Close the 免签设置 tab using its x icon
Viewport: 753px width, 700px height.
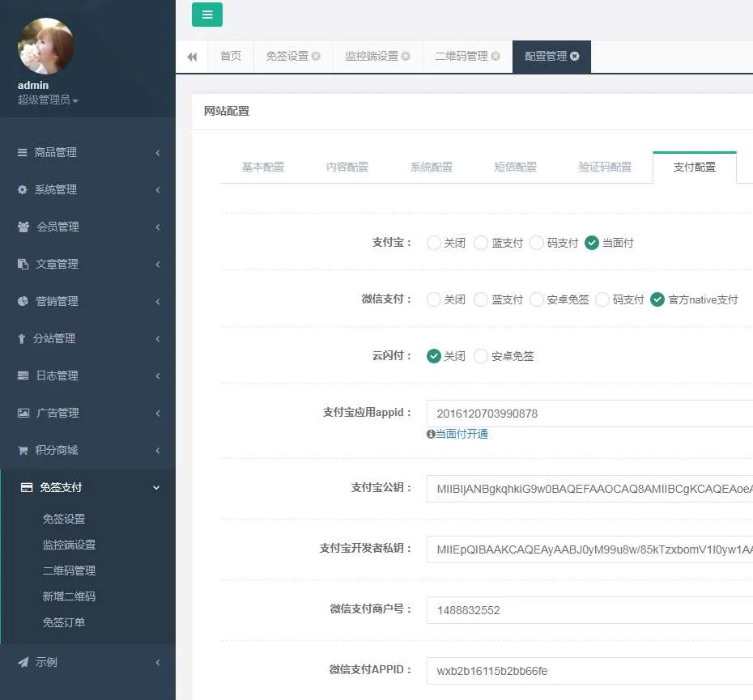click(316, 57)
